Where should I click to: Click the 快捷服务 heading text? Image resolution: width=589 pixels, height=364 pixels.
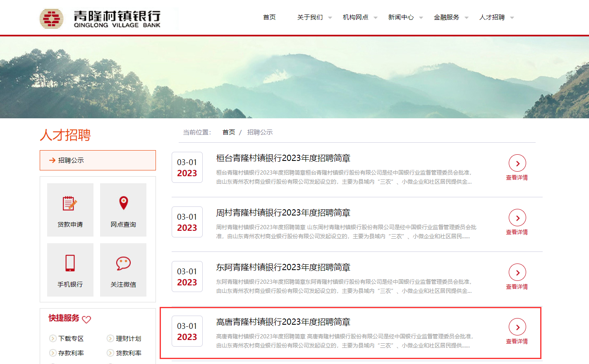coord(64,318)
